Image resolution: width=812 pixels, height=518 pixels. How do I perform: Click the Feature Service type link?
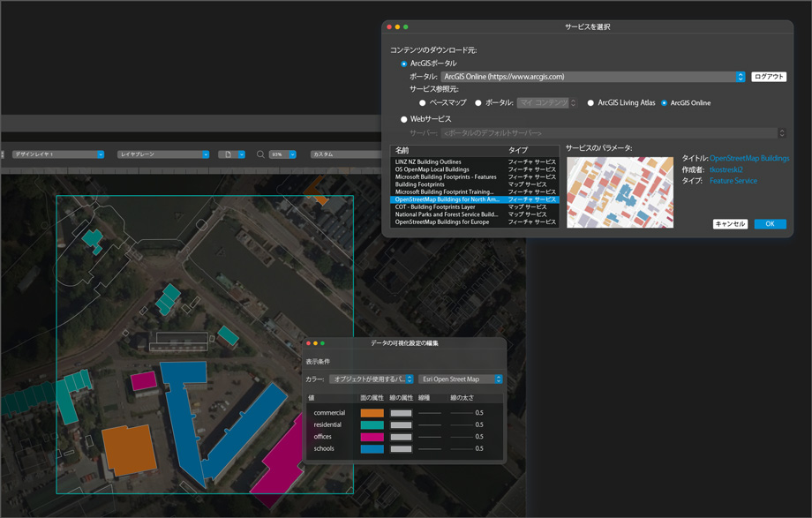pyautogui.click(x=733, y=181)
